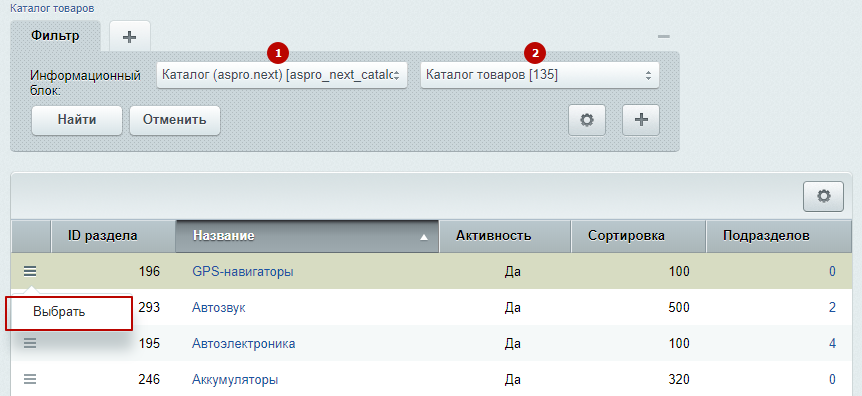Open the Каталог товаров [135] dropdown
Screen dimensions: 862x396
(540, 75)
